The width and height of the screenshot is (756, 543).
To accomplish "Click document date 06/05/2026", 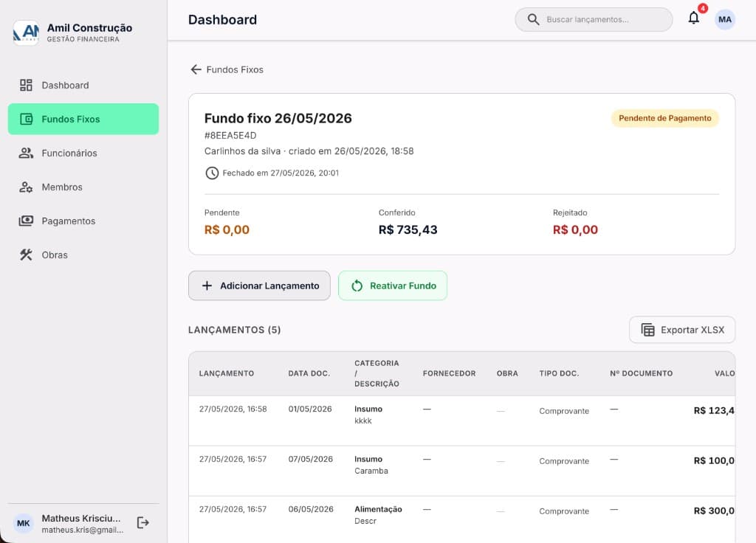I will (x=311, y=509).
